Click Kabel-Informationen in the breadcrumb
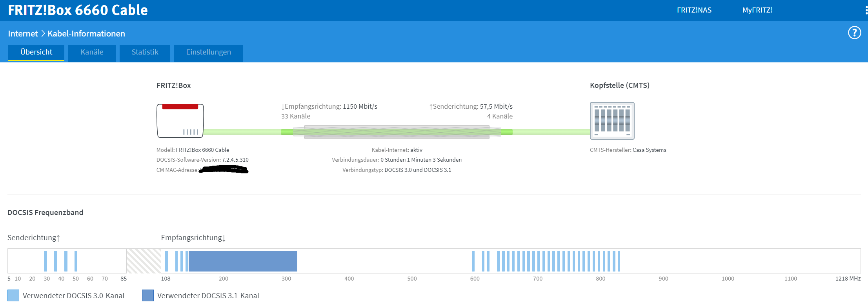868x308 pixels. [x=86, y=34]
